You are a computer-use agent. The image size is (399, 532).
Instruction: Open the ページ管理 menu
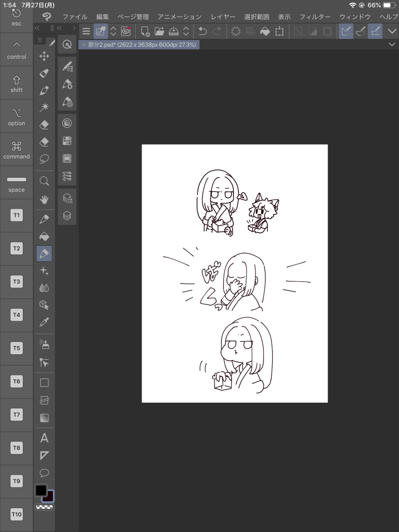[133, 16]
